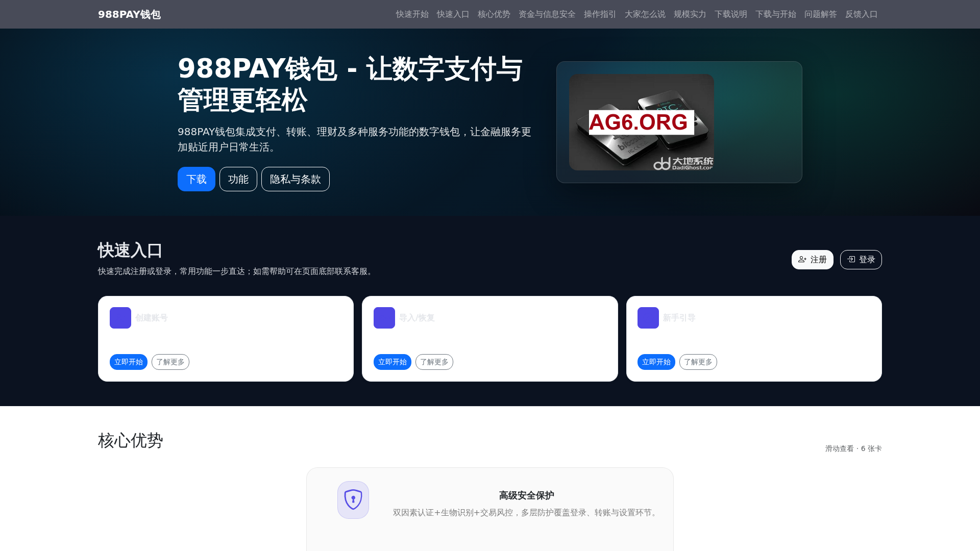Go to 快速开始 in the navigation bar
The width and height of the screenshot is (980, 551).
[412, 14]
